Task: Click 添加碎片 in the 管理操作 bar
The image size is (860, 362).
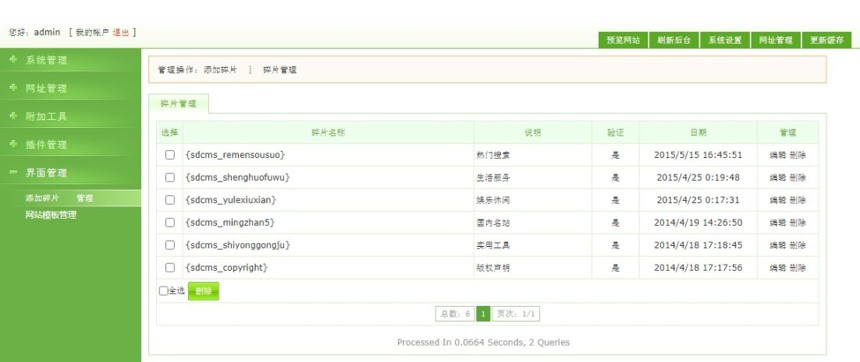Action: [220, 70]
